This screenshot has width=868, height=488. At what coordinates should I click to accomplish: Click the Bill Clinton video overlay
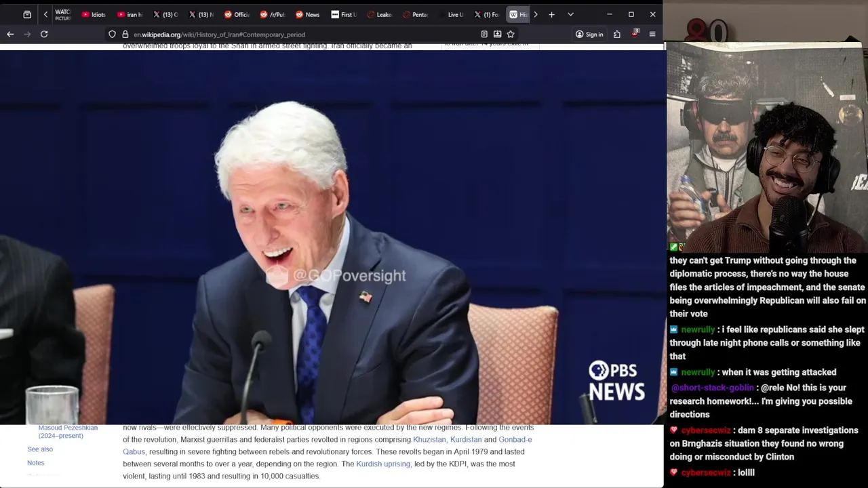pyautogui.click(x=332, y=237)
